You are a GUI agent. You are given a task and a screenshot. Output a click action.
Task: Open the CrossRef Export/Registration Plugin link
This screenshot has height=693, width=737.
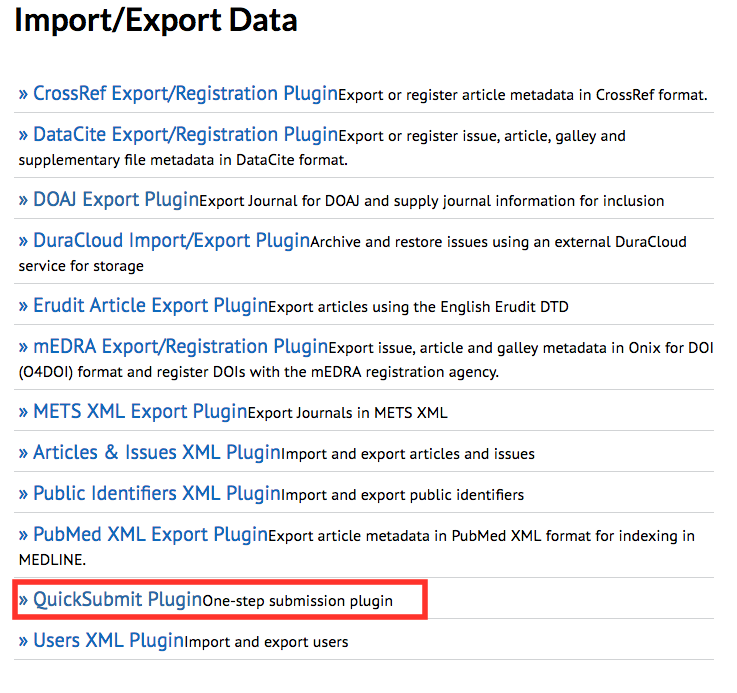185,94
